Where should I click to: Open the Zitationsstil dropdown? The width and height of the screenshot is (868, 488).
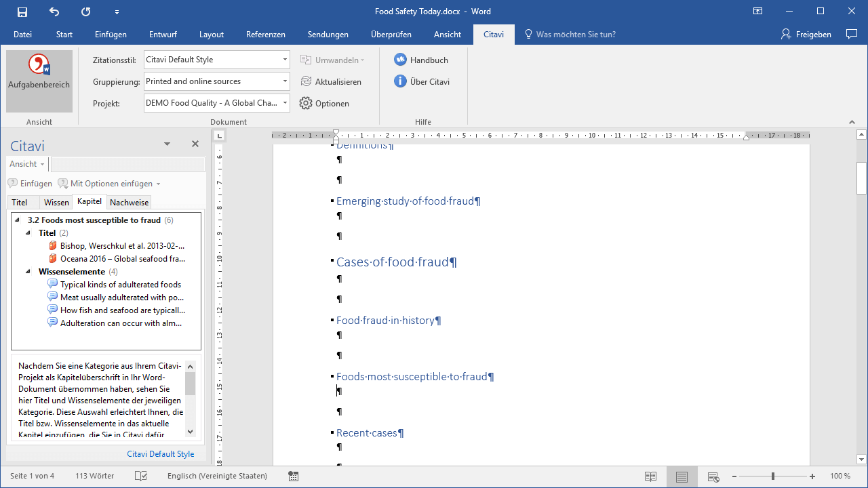[285, 60]
